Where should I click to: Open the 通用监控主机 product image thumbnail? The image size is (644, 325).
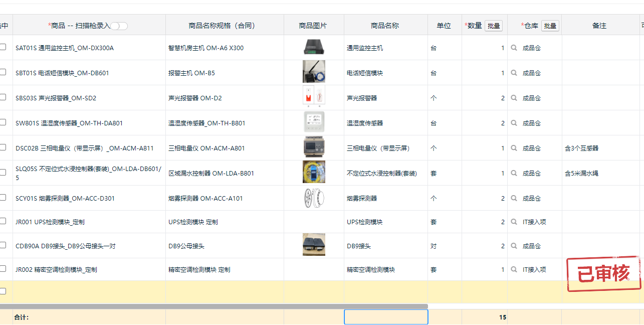(x=314, y=47)
